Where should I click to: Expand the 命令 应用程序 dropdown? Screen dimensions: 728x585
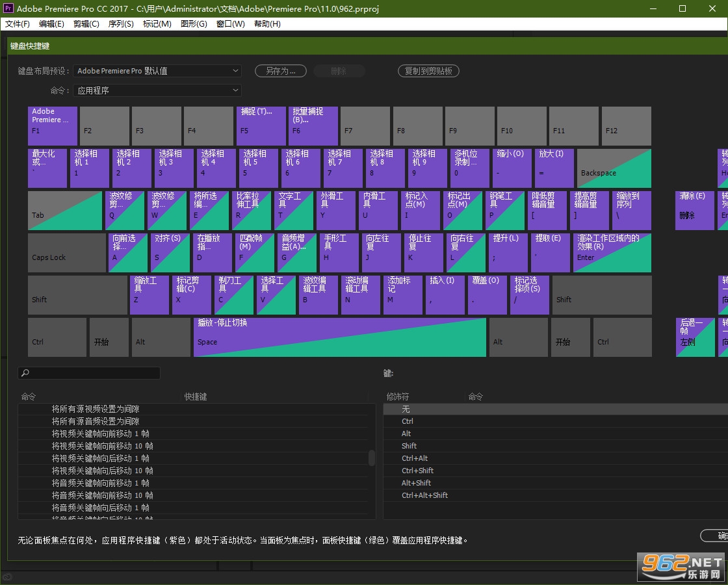pyautogui.click(x=157, y=90)
